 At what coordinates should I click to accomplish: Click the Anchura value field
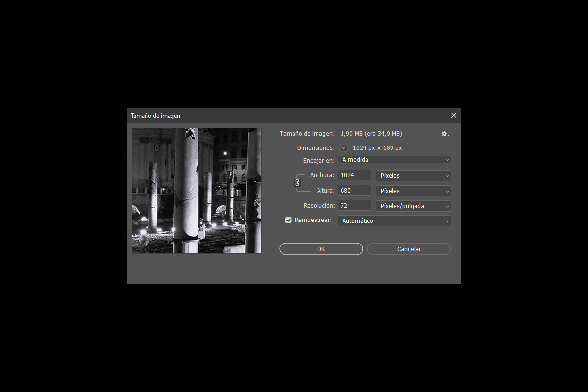tap(354, 175)
